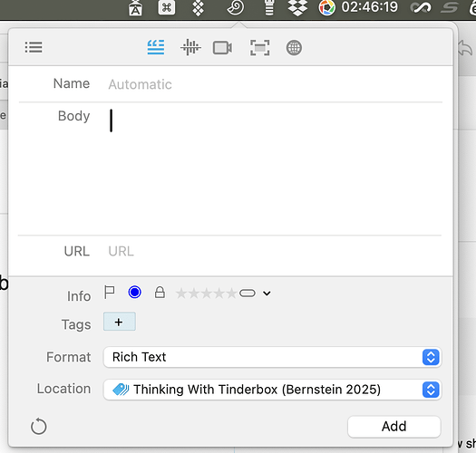Viewport: 476px width, 453px height.
Task: Toggle the lock icon in Info
Action: [160, 293]
